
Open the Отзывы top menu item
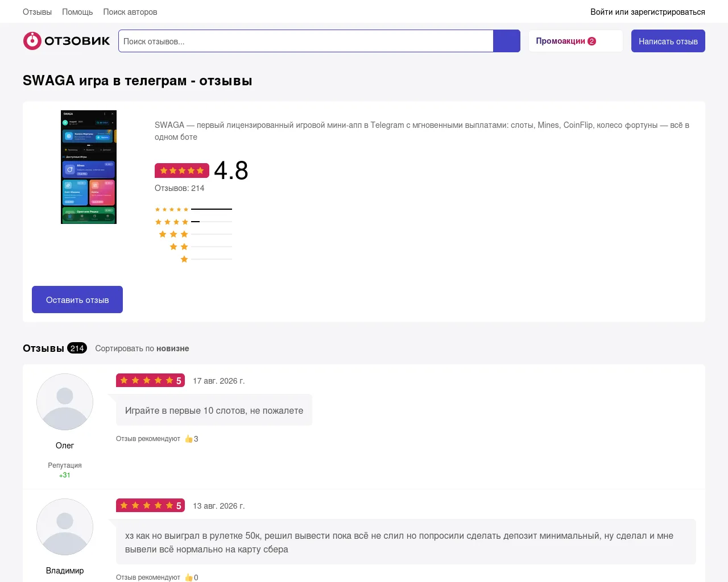point(37,12)
